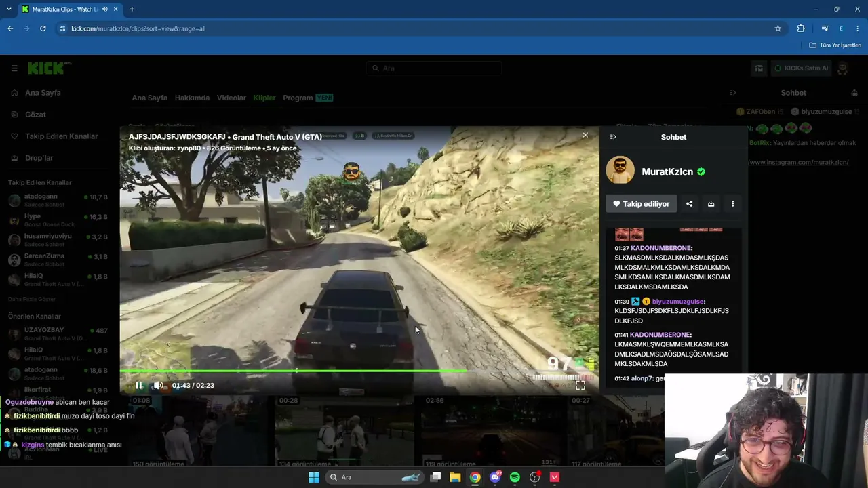Download the clip with the download icon
Screen dimensions: 868x488
tap(711, 204)
